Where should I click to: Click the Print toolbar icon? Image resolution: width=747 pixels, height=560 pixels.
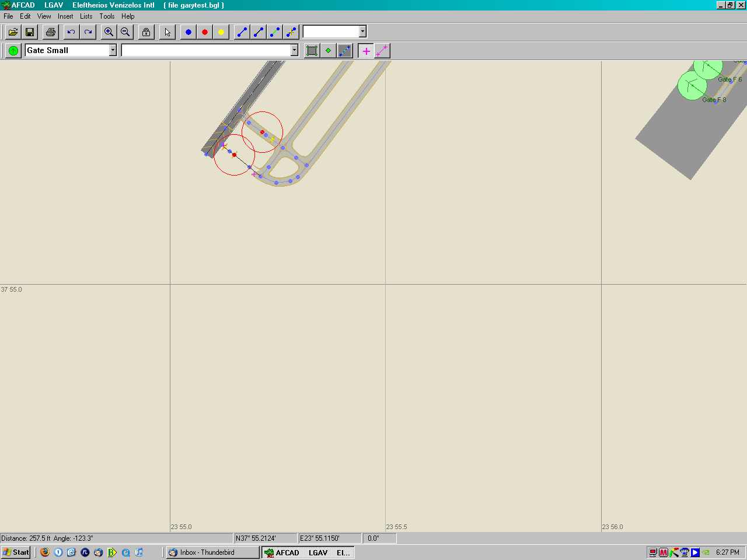pos(51,32)
